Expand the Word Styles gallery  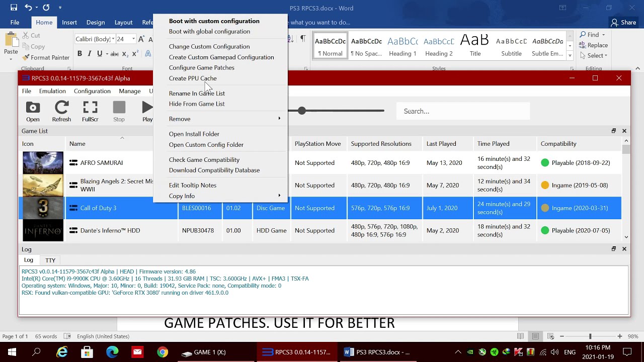(x=570, y=56)
